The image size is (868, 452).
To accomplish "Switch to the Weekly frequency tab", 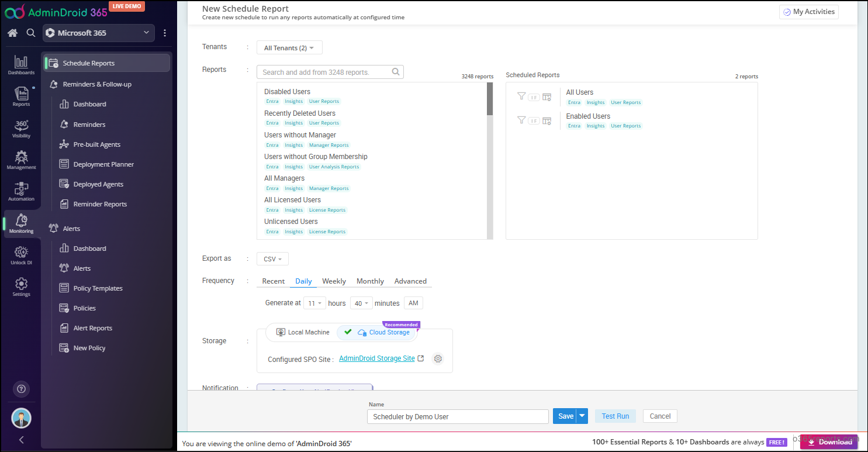I will click(334, 281).
